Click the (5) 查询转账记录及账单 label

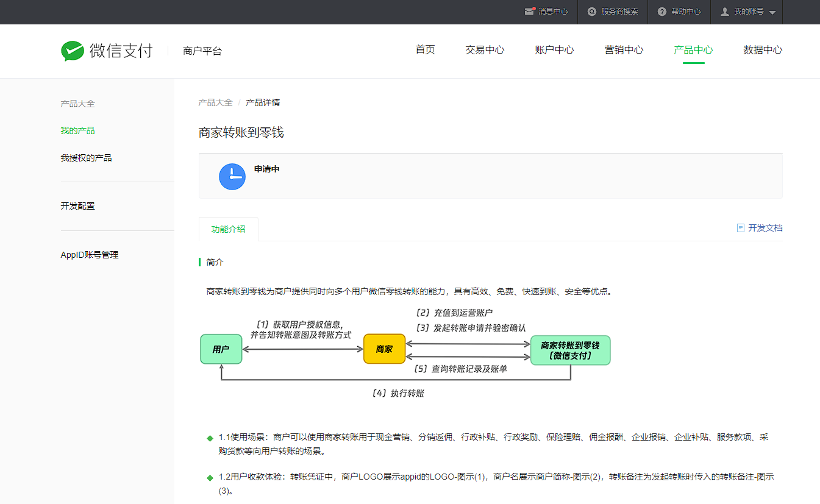coord(460,369)
